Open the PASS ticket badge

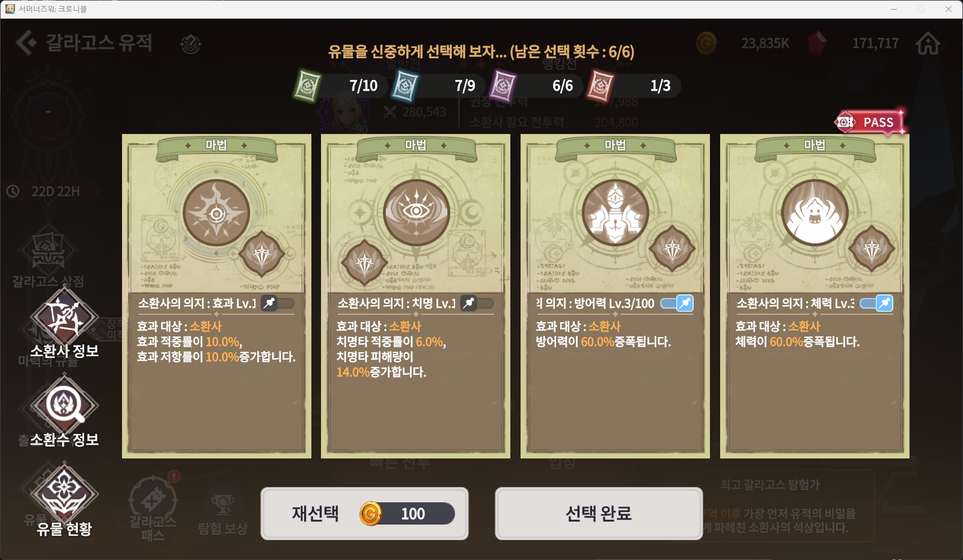870,123
